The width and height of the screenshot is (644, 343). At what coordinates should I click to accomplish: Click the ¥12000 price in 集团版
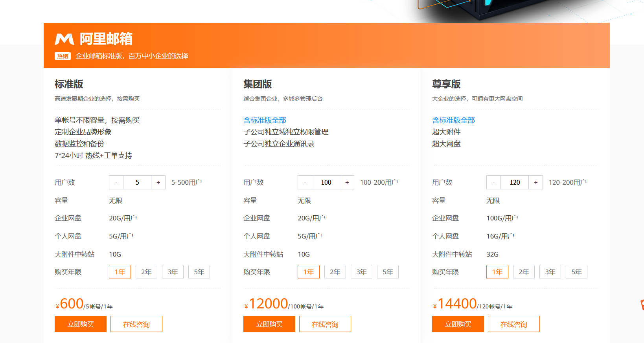click(266, 304)
